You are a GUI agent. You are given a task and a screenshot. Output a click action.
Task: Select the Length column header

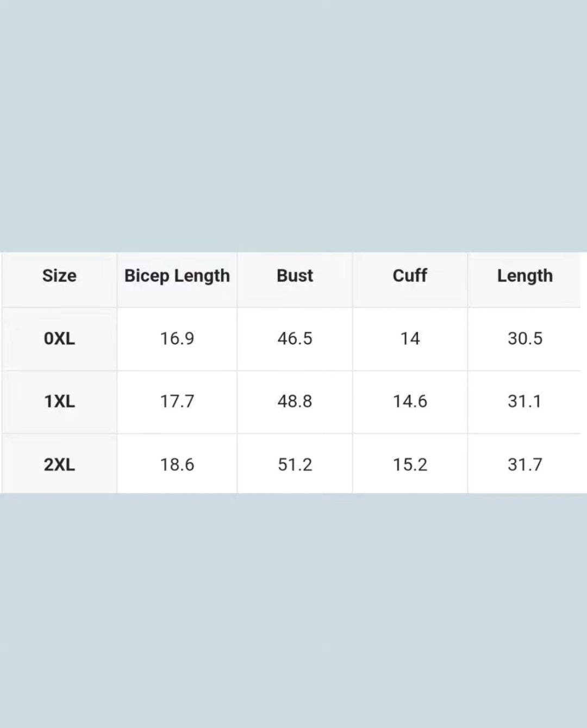click(x=524, y=276)
